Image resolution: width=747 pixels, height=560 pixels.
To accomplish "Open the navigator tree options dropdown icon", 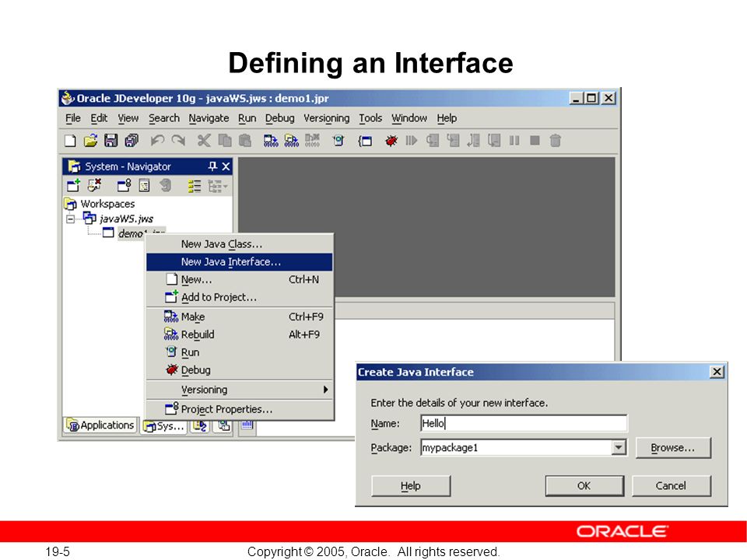I will pos(217,186).
